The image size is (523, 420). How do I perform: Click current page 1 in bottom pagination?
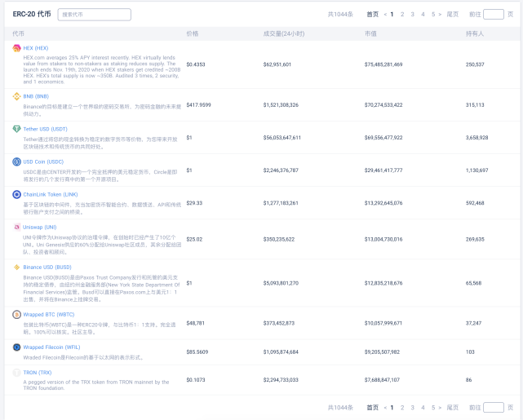[x=392, y=407]
